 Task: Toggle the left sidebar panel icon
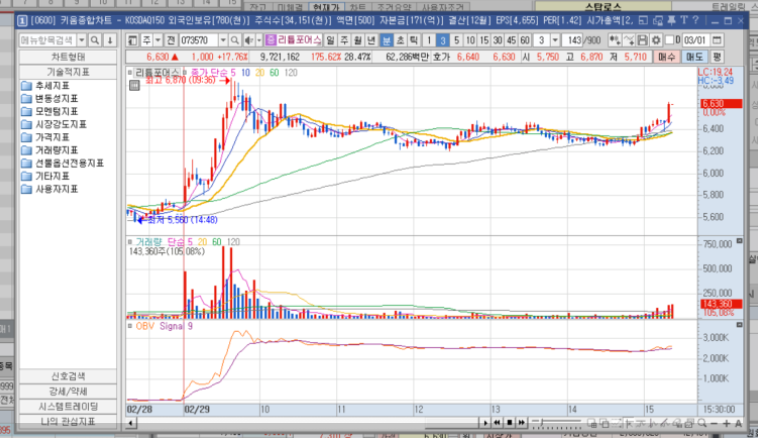(x=132, y=40)
